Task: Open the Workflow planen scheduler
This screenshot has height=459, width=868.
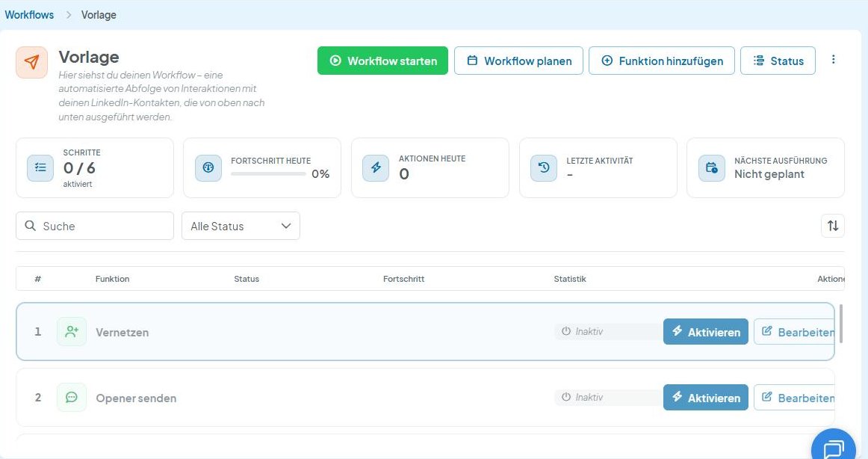Action: coord(518,61)
